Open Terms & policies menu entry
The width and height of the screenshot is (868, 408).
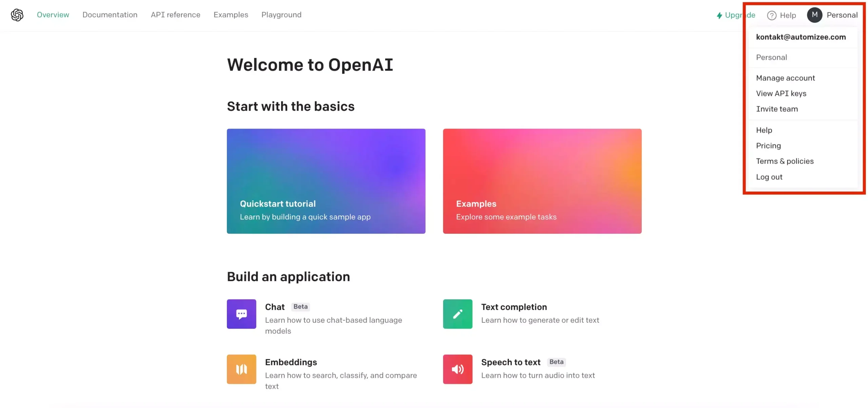pyautogui.click(x=785, y=161)
